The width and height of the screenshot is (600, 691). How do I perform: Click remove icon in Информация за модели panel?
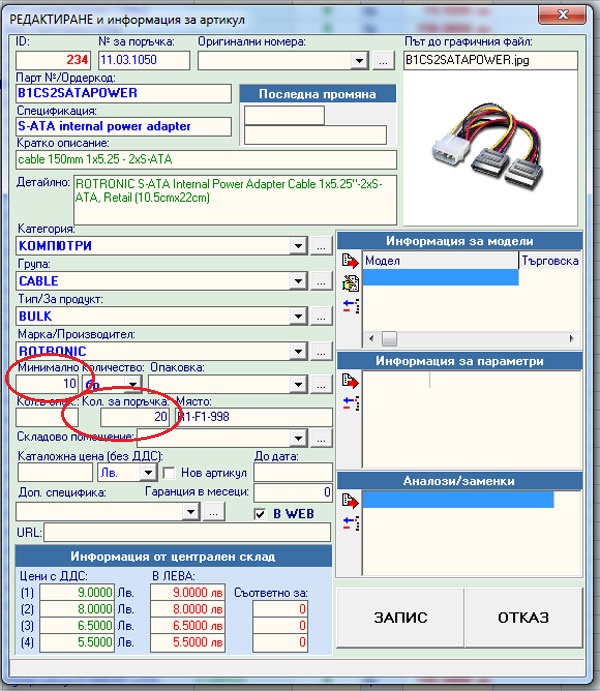350,304
